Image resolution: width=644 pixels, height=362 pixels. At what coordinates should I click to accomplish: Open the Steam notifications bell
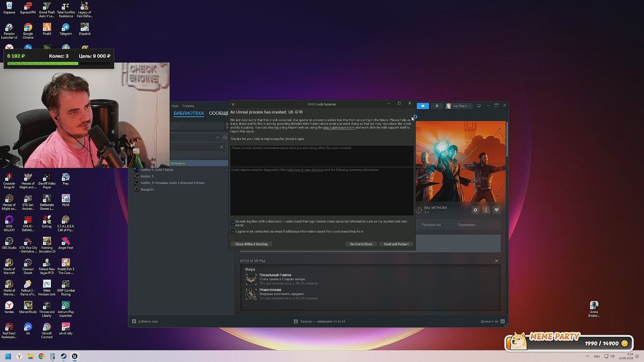[x=437, y=106]
